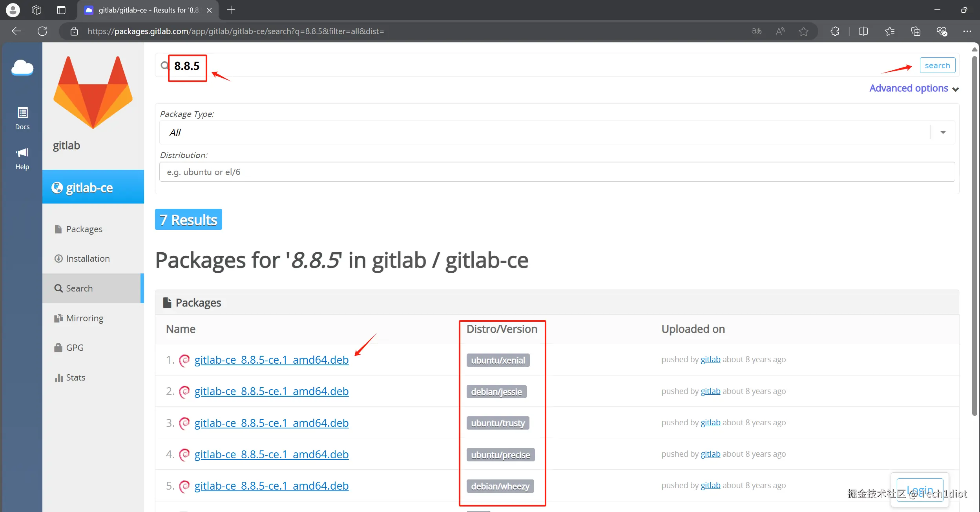Open vertical tabs toggle in title bar
This screenshot has width=980, height=512.
tap(61, 10)
